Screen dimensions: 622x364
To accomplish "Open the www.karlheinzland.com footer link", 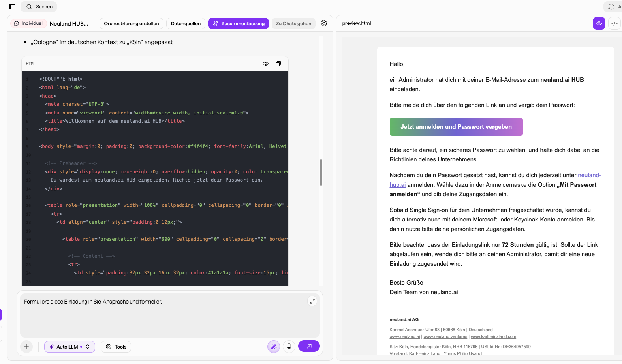I will (x=493, y=337).
